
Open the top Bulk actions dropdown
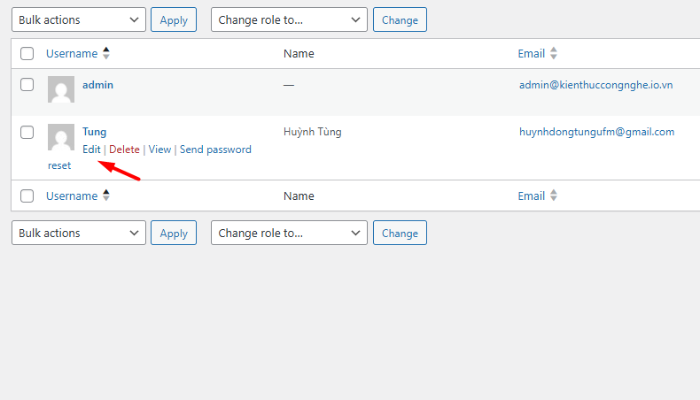point(78,19)
